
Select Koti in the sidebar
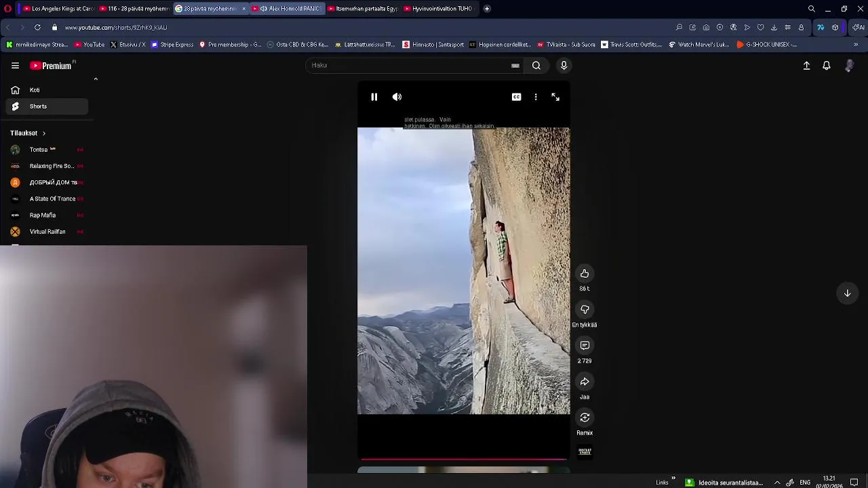tap(47, 90)
